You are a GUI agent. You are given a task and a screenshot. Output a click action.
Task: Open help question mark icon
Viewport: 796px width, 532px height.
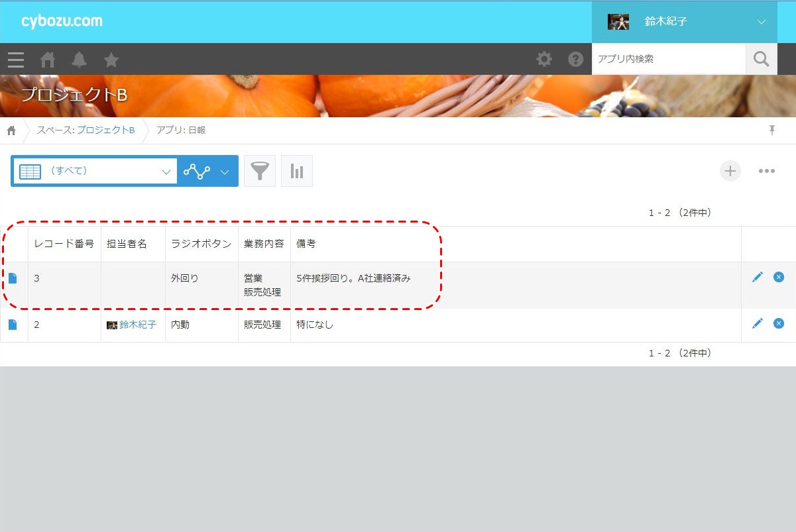point(575,60)
